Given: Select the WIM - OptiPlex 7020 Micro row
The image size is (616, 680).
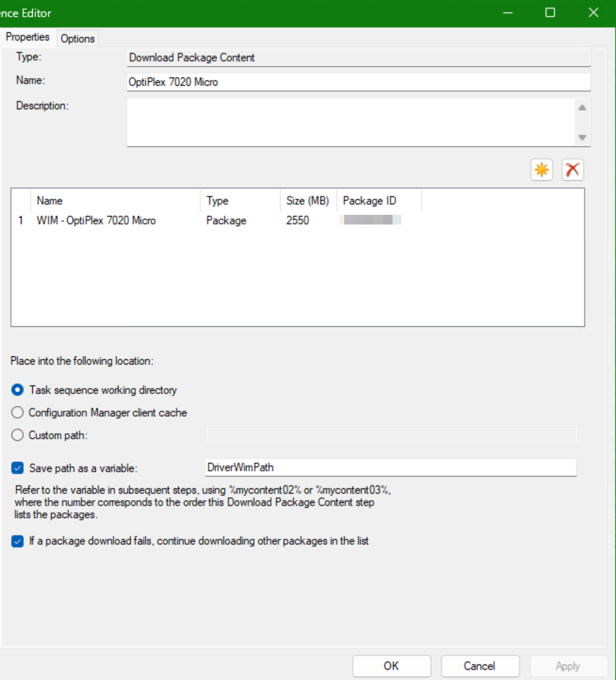Looking at the screenshot, I should pyautogui.click(x=96, y=221).
